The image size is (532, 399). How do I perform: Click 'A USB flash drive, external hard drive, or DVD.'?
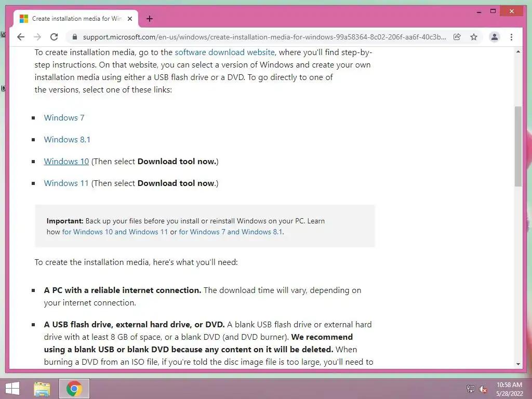(x=134, y=325)
